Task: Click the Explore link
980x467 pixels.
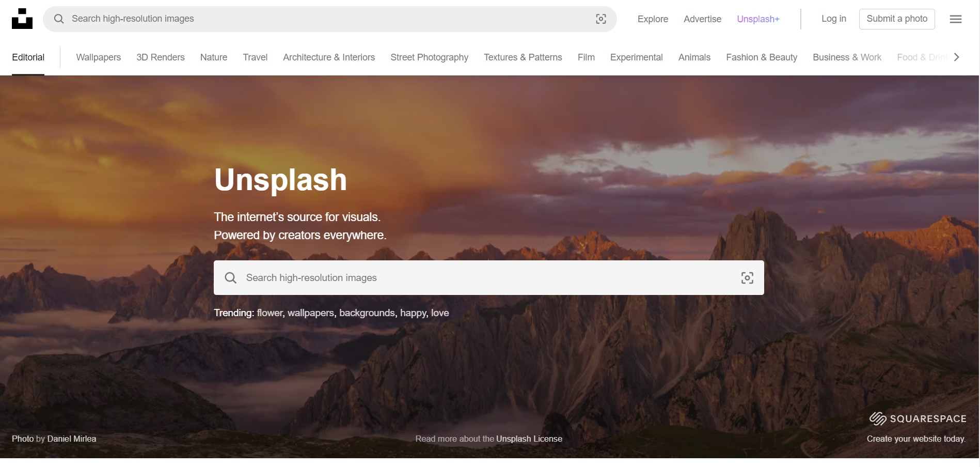Action: coord(653,19)
